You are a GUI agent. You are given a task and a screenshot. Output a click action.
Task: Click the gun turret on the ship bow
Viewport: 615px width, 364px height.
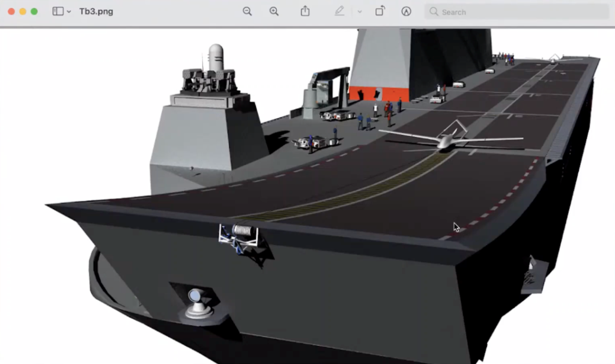199,302
